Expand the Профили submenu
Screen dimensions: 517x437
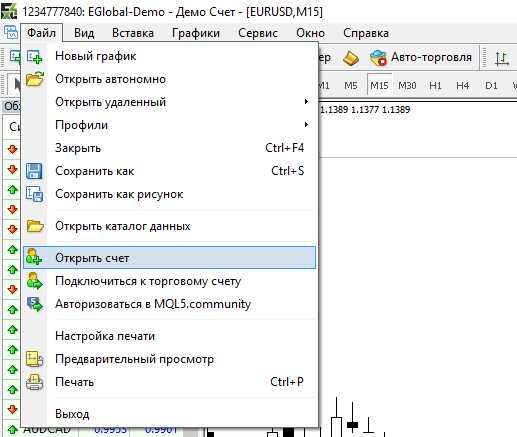[x=169, y=125]
